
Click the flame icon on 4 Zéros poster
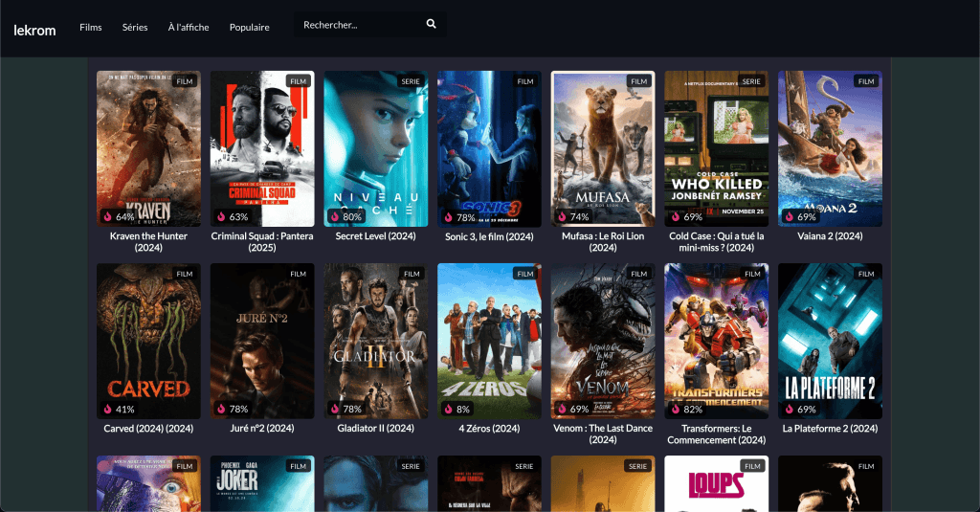click(x=449, y=409)
